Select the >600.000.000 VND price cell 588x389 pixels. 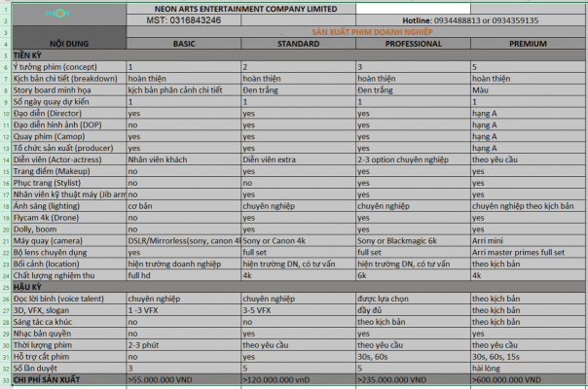[x=528, y=380]
